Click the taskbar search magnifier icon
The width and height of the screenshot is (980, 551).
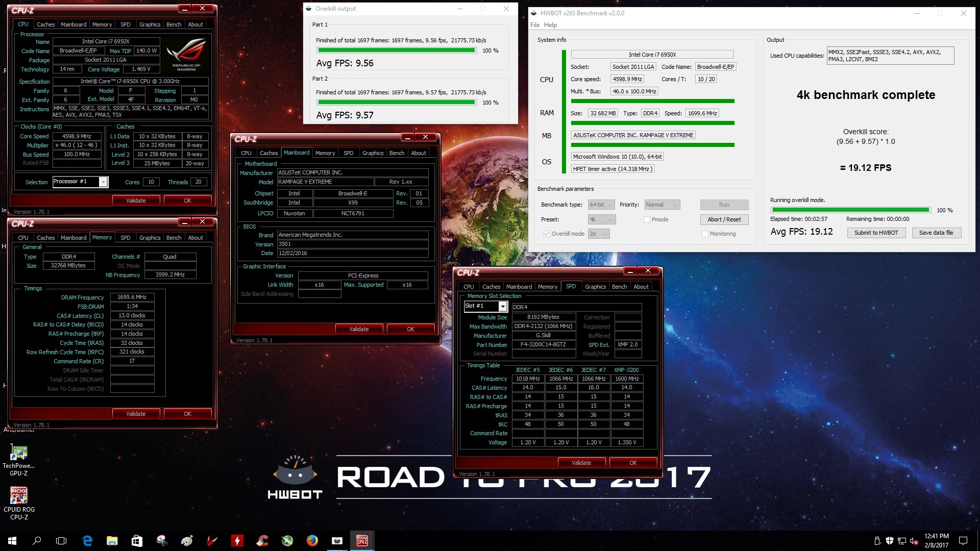pyautogui.click(x=37, y=541)
